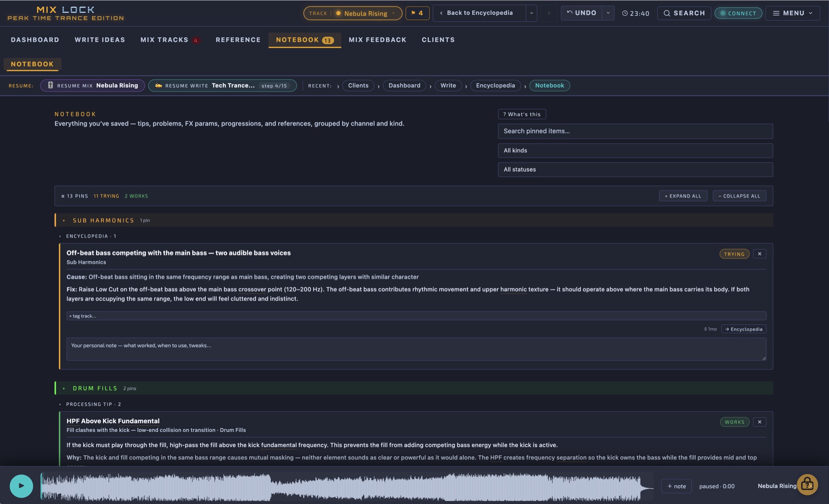Open recent Write breadcrumb
The image size is (829, 504).
[448, 86]
